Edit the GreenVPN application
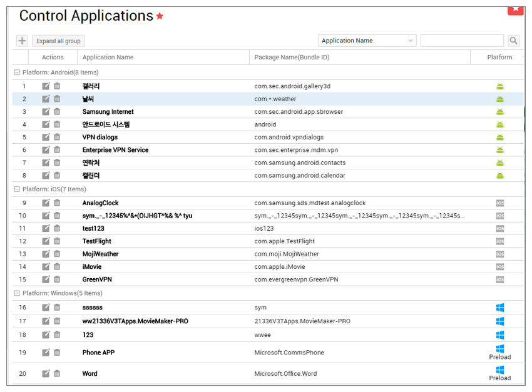 46,279
